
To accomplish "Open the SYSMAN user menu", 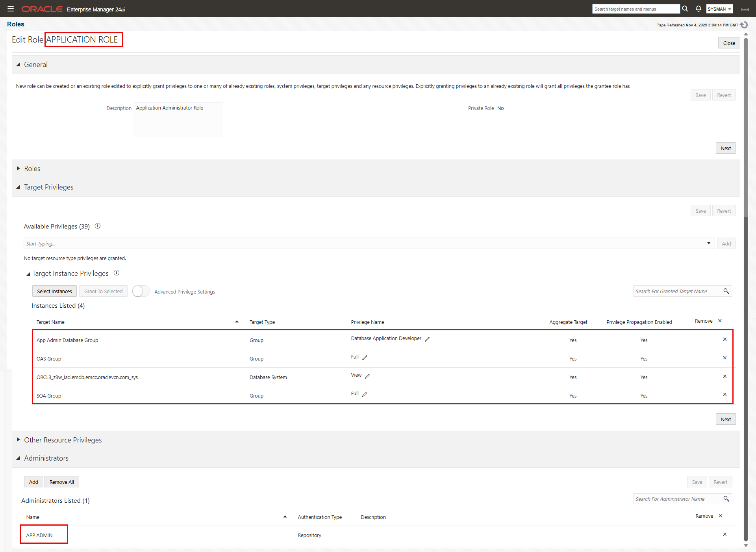I will (719, 9).
